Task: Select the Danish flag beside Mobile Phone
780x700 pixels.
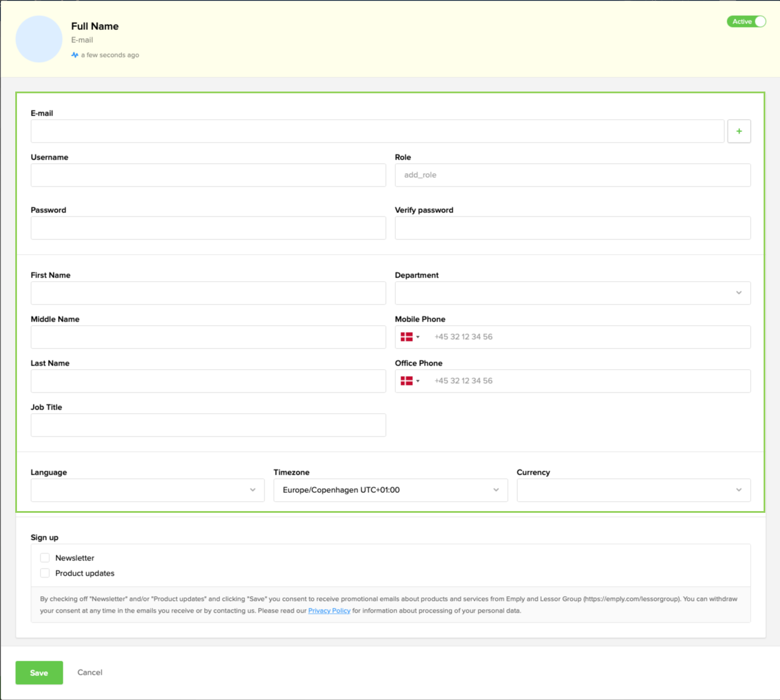Action: click(406, 337)
